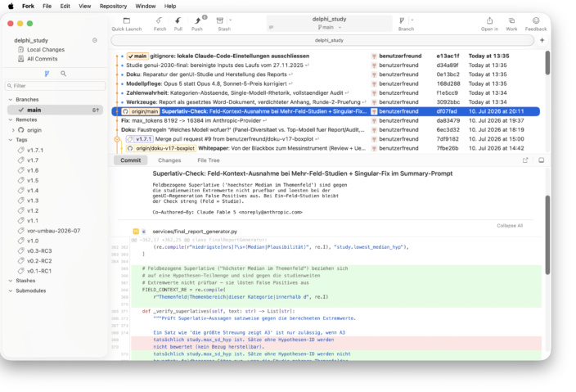Click the diff panel vertical scrollbar

click(547, 235)
